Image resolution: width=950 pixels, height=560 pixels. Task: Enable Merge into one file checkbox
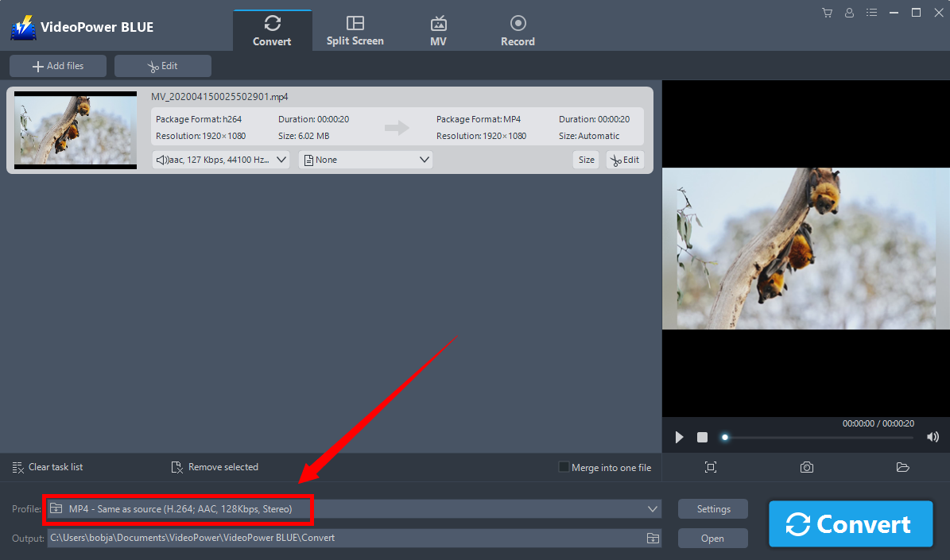click(x=564, y=467)
